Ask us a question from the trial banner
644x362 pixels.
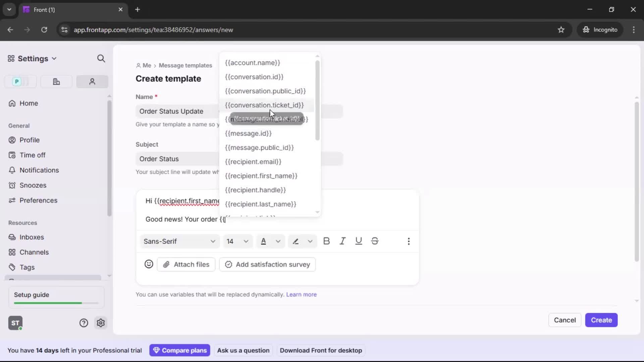243,350
